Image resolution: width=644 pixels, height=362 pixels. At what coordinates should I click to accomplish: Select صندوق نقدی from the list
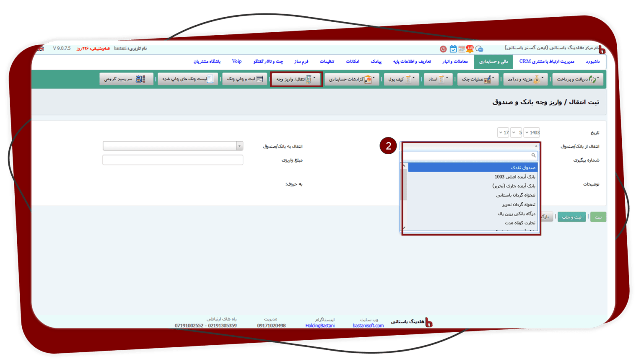(473, 168)
